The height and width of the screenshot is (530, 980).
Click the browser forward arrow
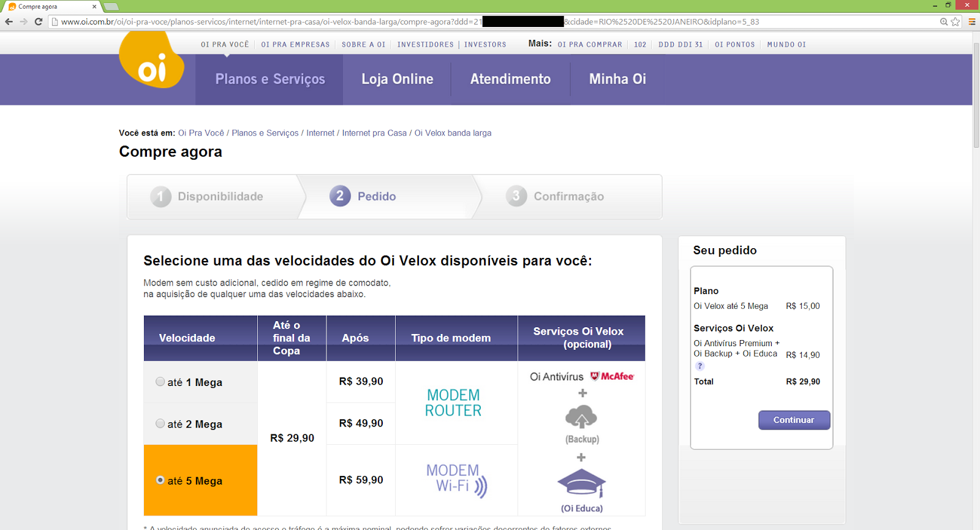click(23, 21)
